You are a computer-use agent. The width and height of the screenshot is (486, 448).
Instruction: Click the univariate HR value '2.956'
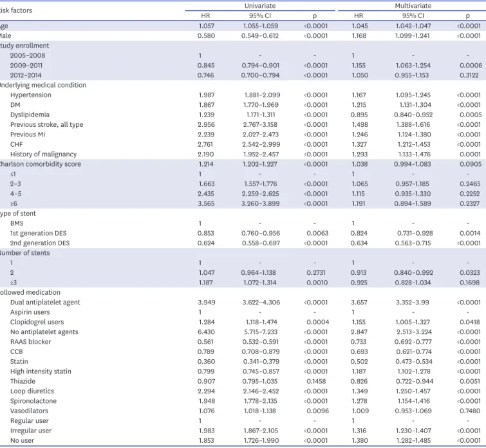206,125
